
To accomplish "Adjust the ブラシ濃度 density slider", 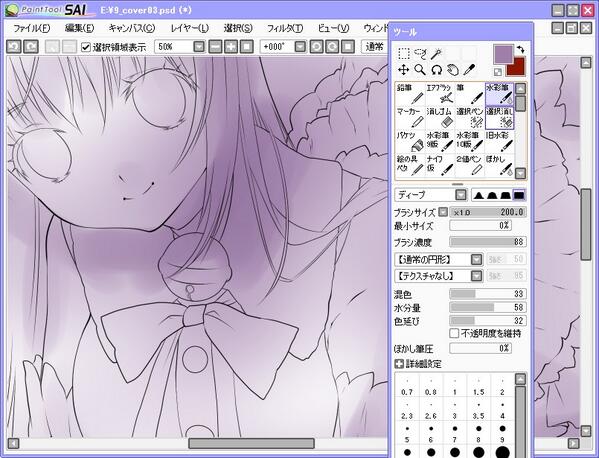I will [488, 242].
